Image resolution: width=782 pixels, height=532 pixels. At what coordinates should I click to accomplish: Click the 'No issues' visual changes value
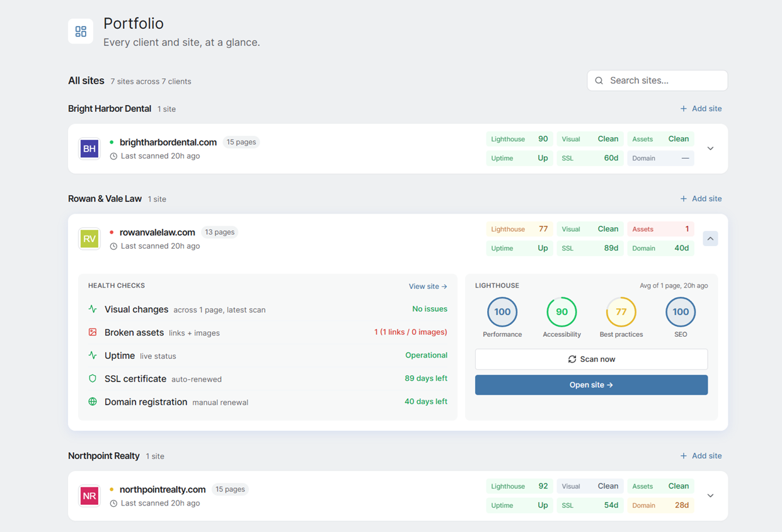click(430, 309)
